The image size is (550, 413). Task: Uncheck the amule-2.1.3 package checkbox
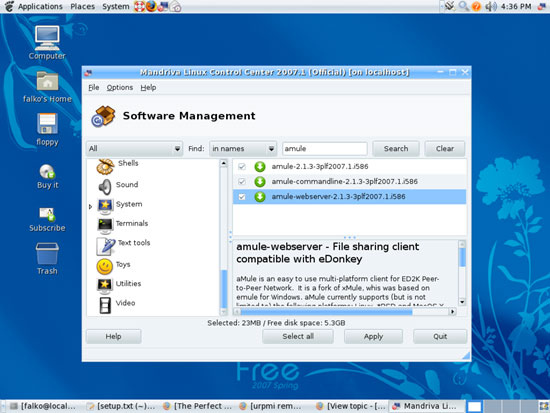(242, 166)
